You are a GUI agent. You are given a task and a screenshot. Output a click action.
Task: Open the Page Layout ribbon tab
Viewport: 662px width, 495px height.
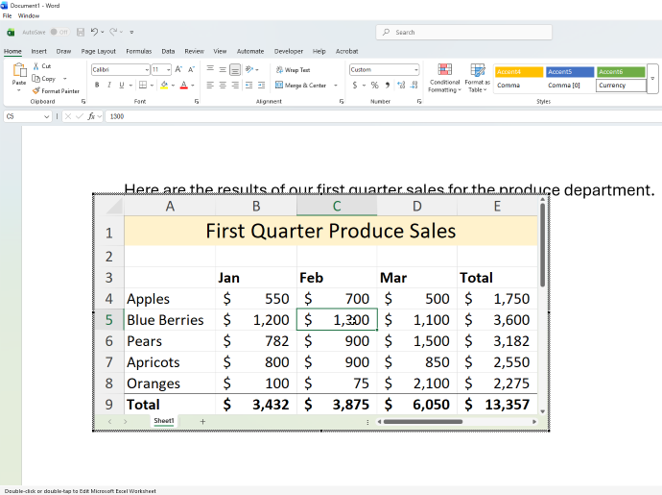98,51
